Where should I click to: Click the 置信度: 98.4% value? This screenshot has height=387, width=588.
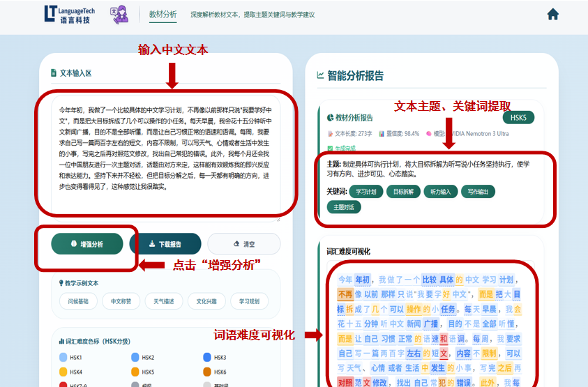(402, 134)
